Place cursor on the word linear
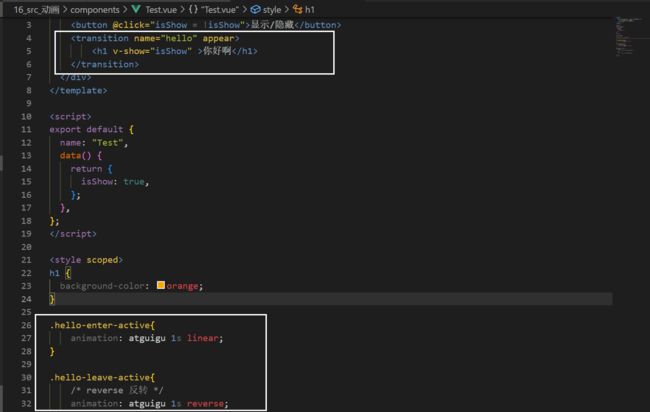This screenshot has width=650, height=412. (x=205, y=338)
